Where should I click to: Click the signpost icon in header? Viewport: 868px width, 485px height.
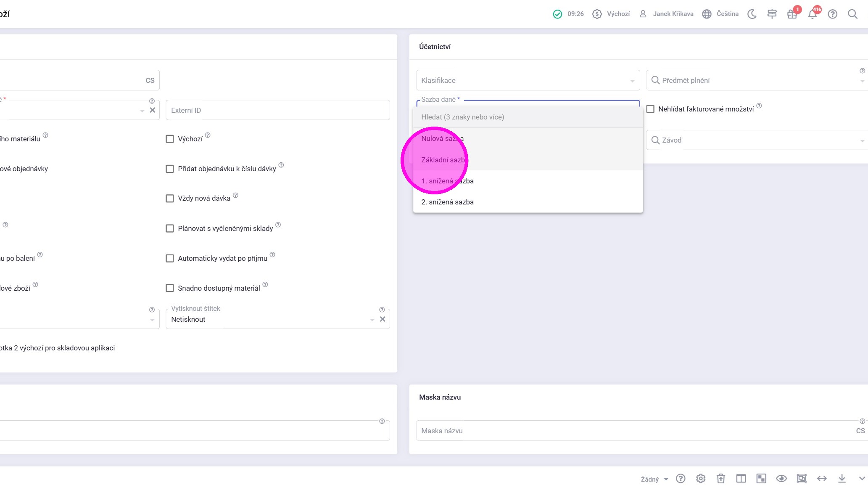772,14
